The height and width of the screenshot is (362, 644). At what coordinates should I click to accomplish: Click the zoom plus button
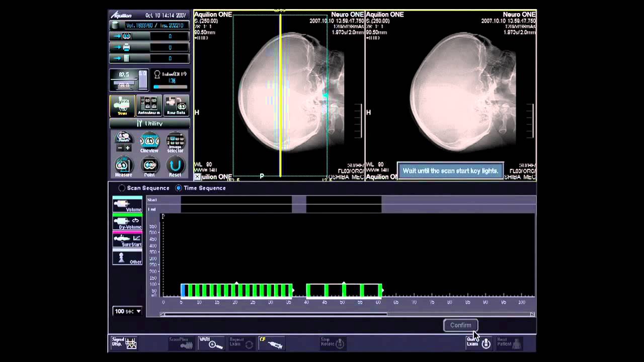[128, 148]
